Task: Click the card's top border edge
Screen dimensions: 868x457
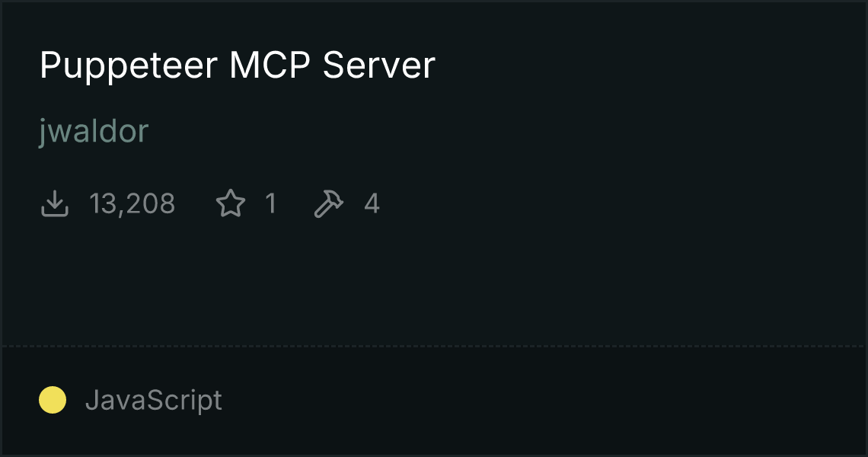Action: (434, 1)
